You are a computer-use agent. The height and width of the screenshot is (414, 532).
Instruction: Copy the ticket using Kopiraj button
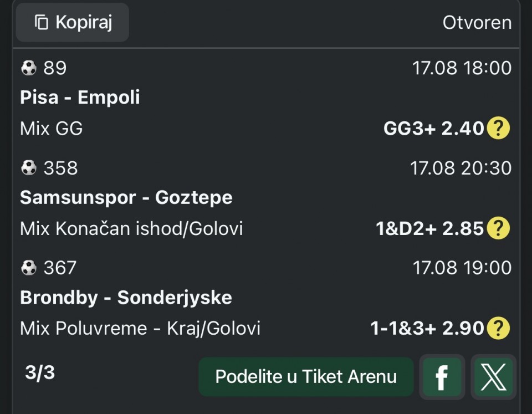(72, 22)
